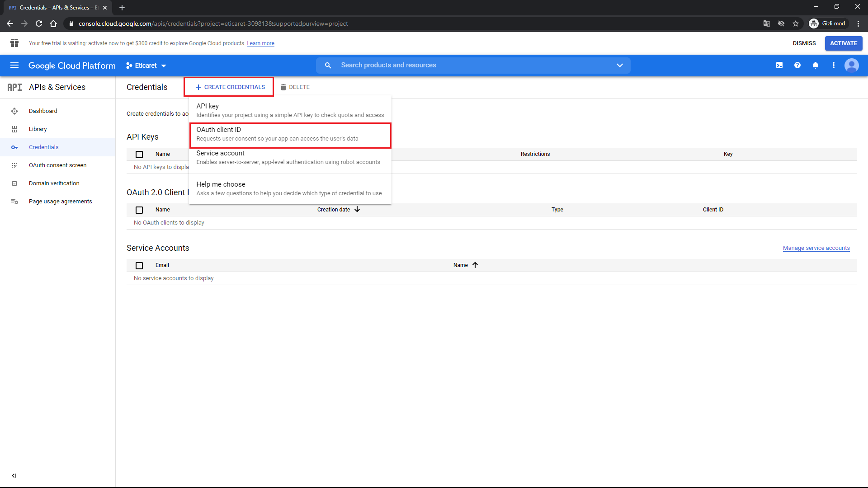Expand the search bar dropdown arrow

(620, 66)
